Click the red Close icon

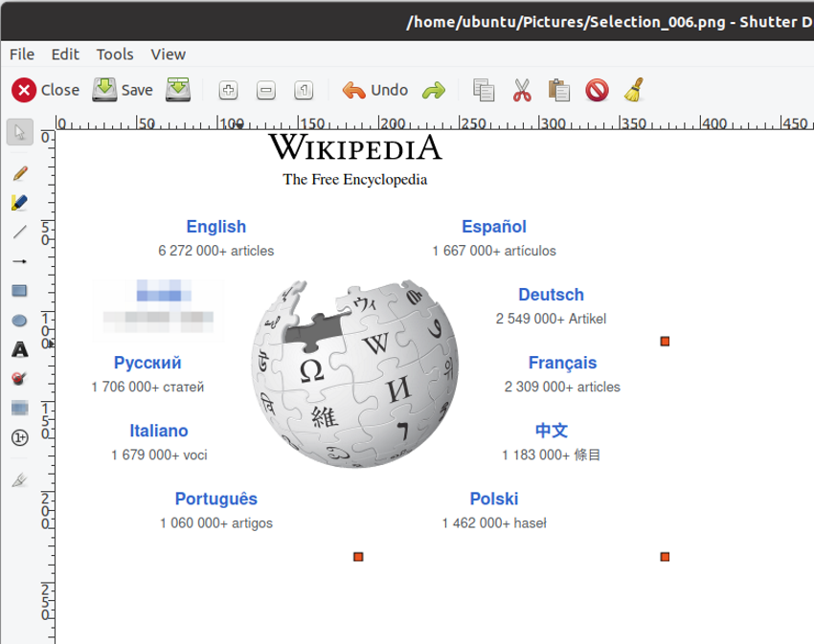pos(24,90)
